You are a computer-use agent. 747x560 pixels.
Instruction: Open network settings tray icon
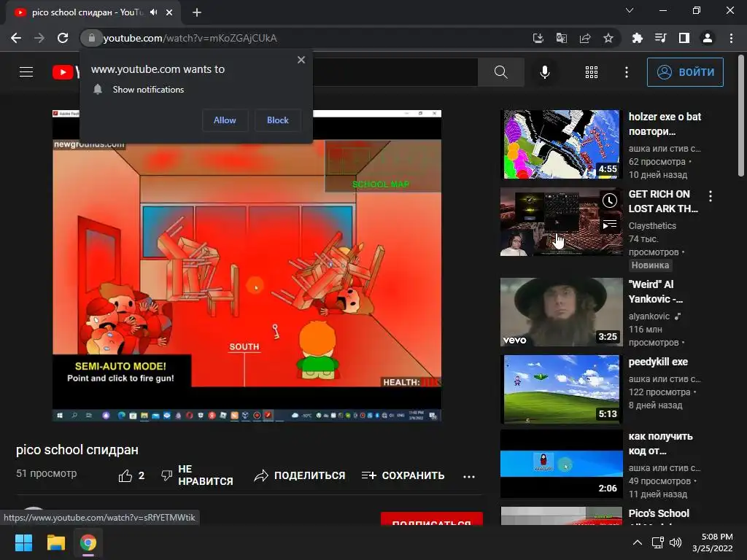658,542
